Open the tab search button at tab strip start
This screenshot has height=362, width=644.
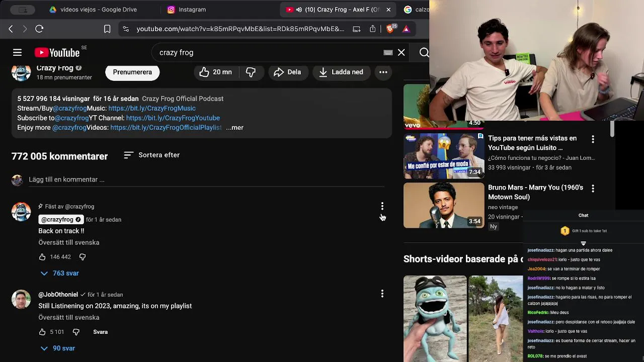tap(23, 10)
